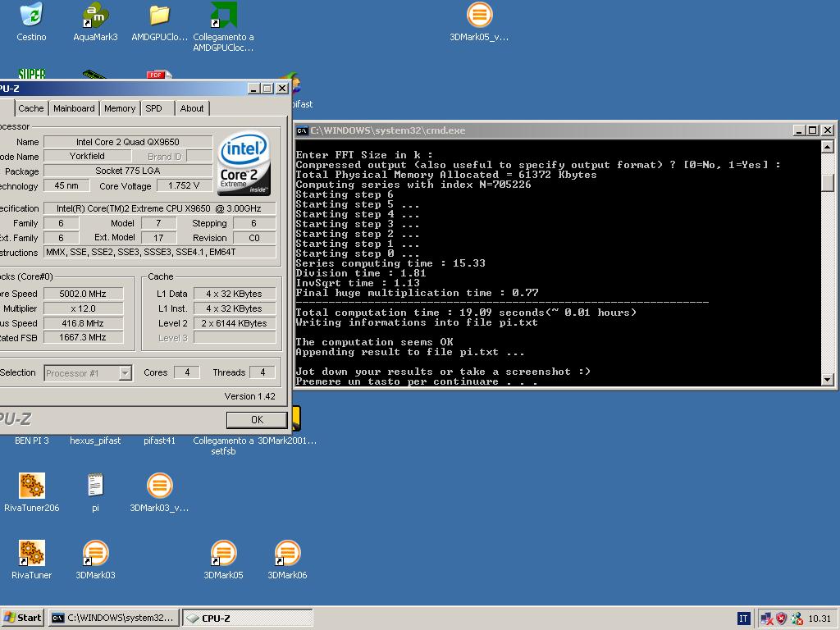Click the Revision value C0
The image size is (840, 630).
tap(254, 238)
